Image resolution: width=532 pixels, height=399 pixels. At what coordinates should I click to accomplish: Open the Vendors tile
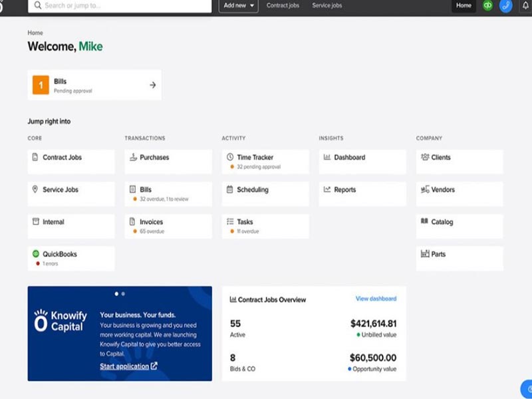coord(460,194)
